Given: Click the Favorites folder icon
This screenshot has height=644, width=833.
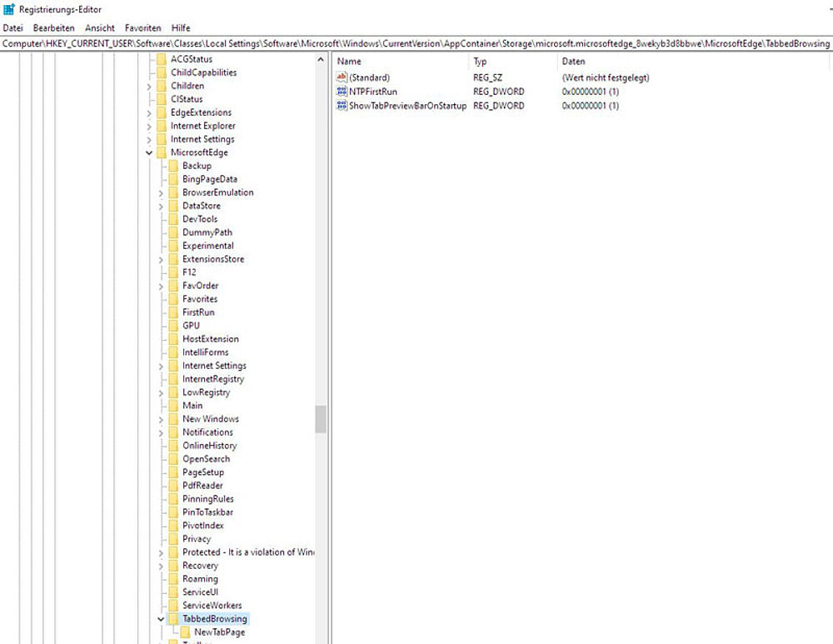Looking at the screenshot, I should pos(173,299).
